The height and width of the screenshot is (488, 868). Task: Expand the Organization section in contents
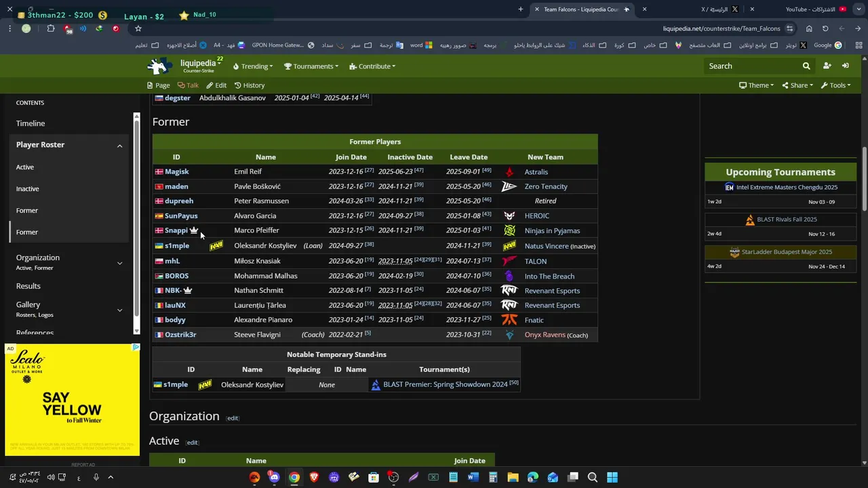coord(120,263)
